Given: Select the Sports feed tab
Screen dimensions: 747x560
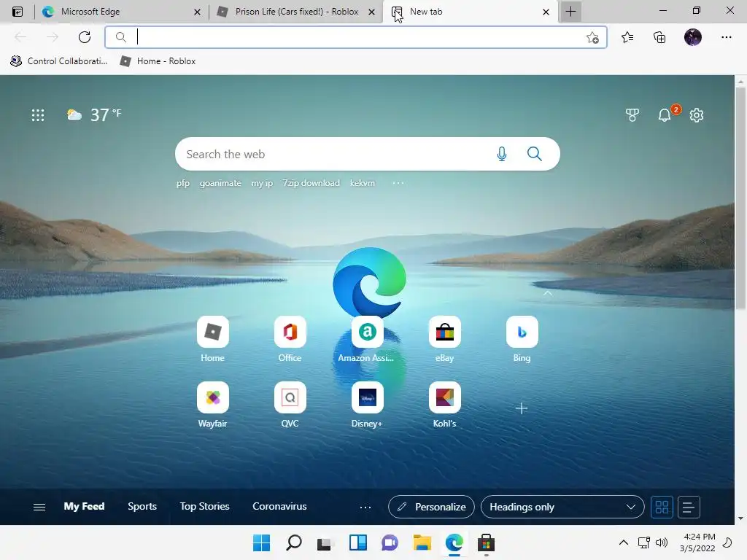Looking at the screenshot, I should (x=142, y=507).
